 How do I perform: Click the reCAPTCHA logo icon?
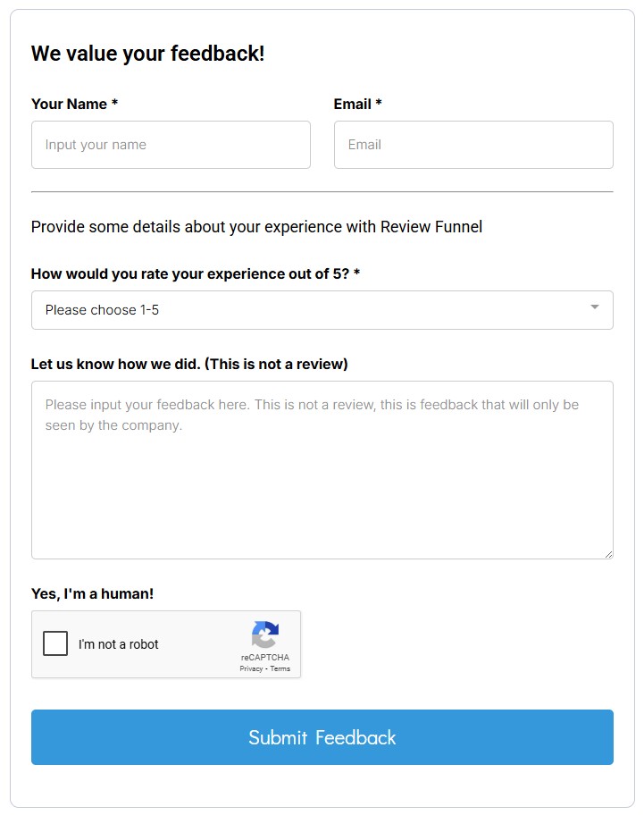265,634
